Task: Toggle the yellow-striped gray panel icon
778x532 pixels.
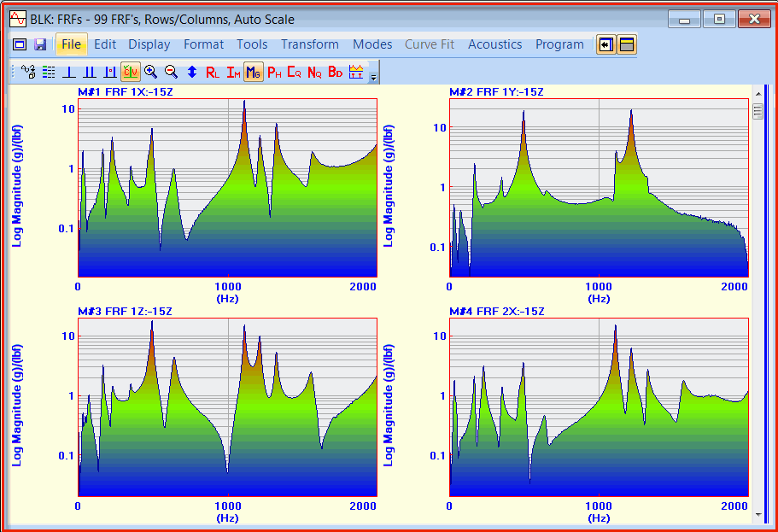Action: 627,44
